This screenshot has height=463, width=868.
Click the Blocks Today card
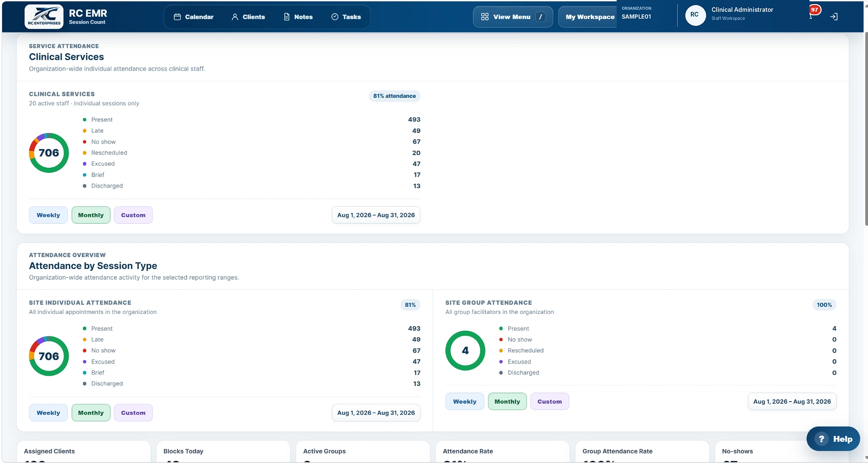coord(223,452)
